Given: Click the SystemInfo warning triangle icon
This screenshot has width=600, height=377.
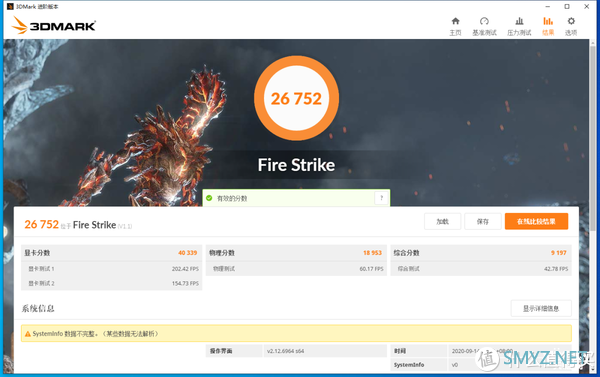Looking at the screenshot, I should pos(28,334).
